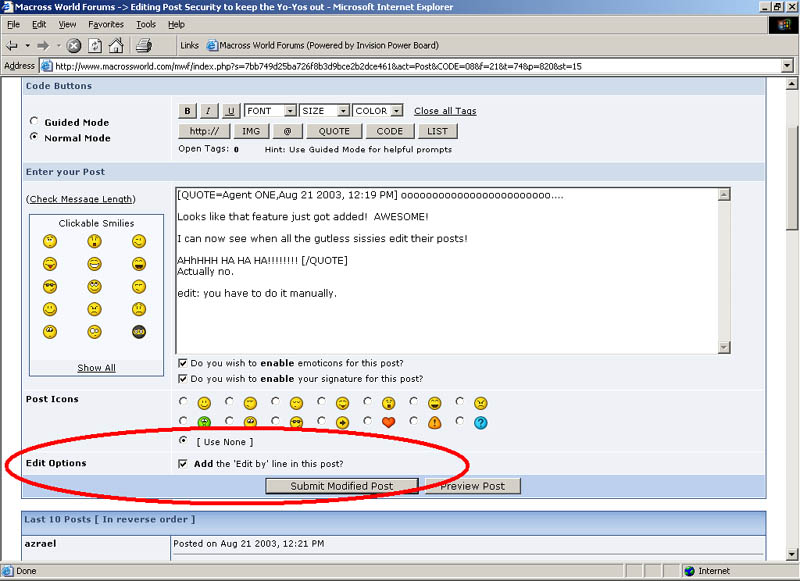Toggle Add the 'Edit by' line checkbox

(183, 464)
